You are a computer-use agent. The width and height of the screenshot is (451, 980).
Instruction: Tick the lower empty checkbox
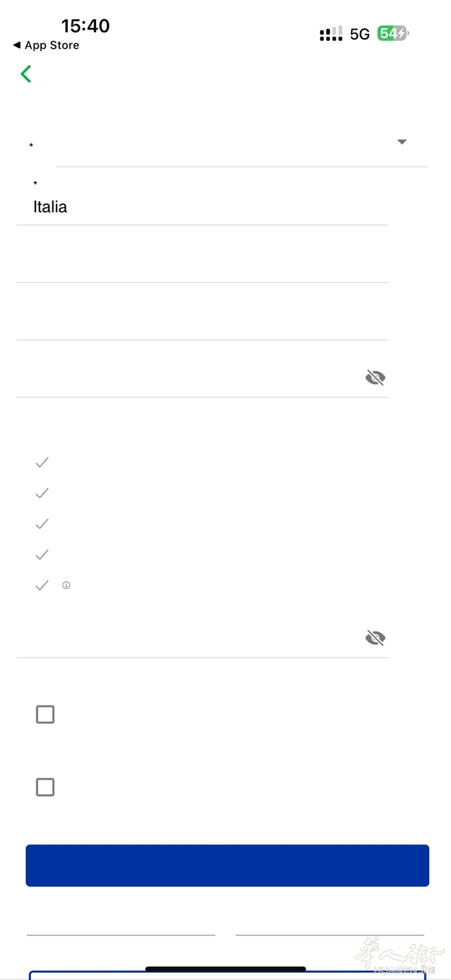(45, 787)
